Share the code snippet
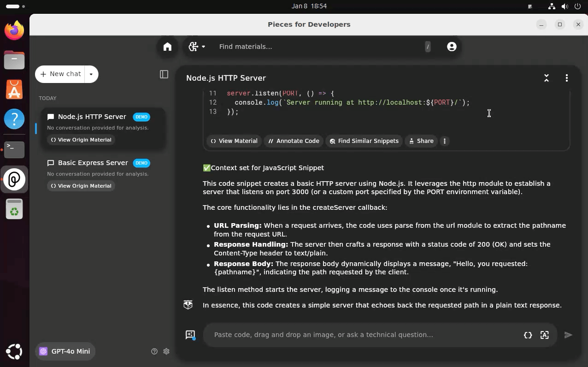588x367 pixels. coord(421,141)
